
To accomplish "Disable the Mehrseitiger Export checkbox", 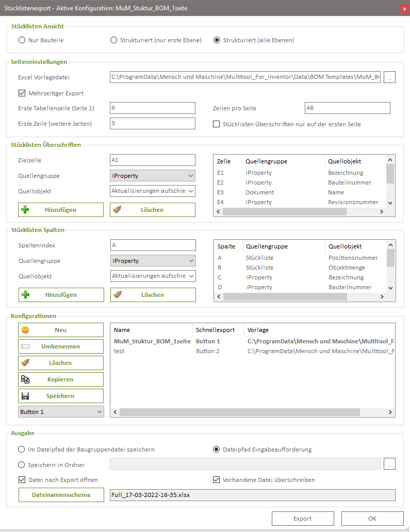I will [22, 93].
